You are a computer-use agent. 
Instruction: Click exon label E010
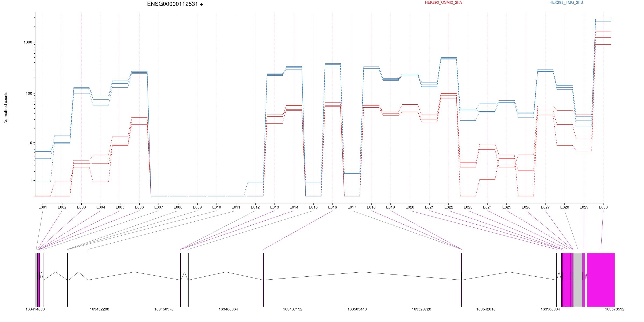[x=217, y=207]
